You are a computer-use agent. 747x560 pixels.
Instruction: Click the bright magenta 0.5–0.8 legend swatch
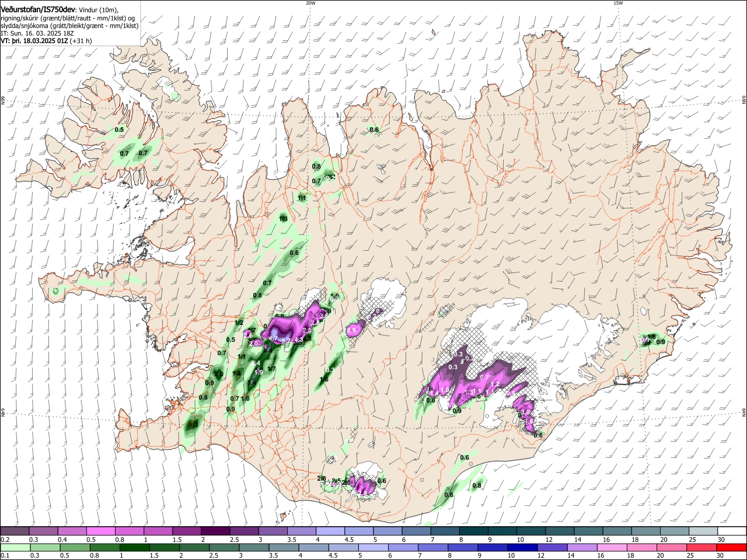point(100,531)
